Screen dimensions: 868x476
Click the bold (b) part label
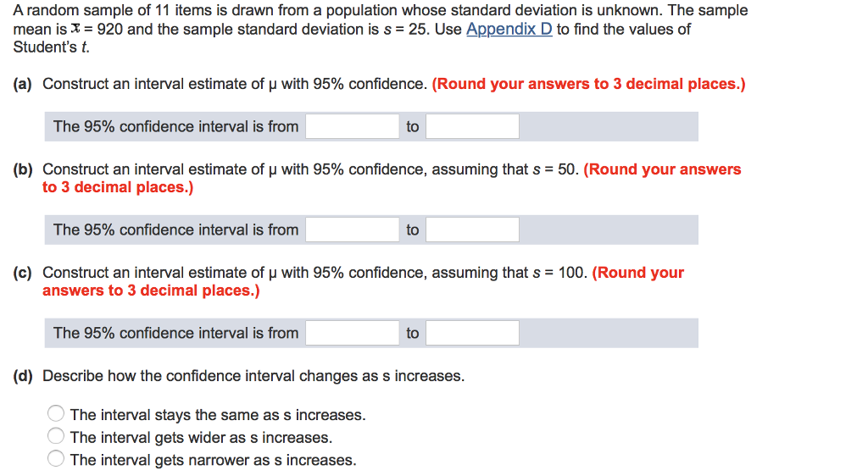[x=23, y=169]
